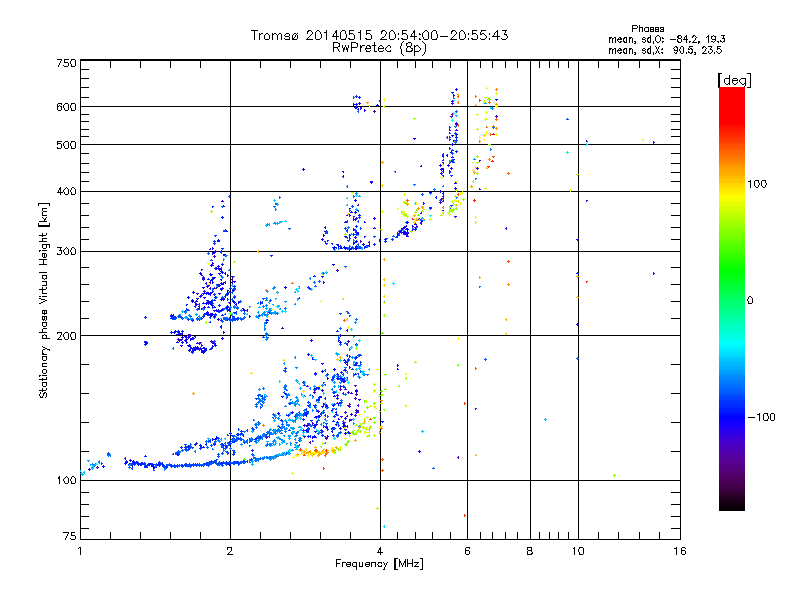Click the '0' color bar tick label
Image resolution: width=800 pixels, height=600 pixels.
(x=749, y=300)
